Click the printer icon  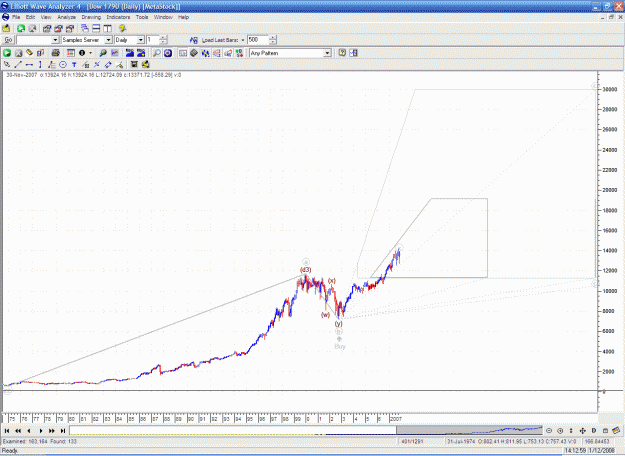tap(55, 53)
